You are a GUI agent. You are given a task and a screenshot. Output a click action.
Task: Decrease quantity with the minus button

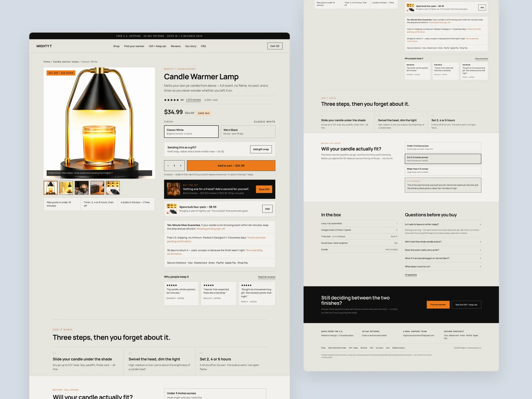[168, 166]
